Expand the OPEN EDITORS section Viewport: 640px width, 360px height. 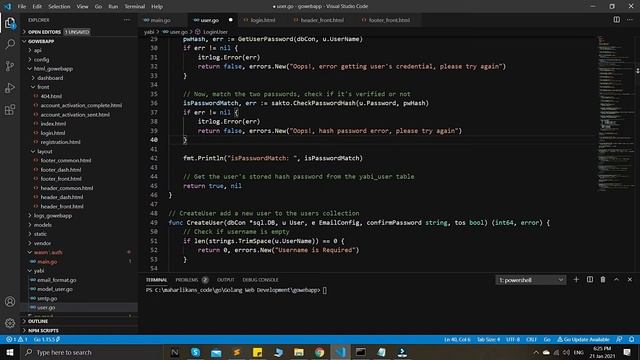(44, 32)
